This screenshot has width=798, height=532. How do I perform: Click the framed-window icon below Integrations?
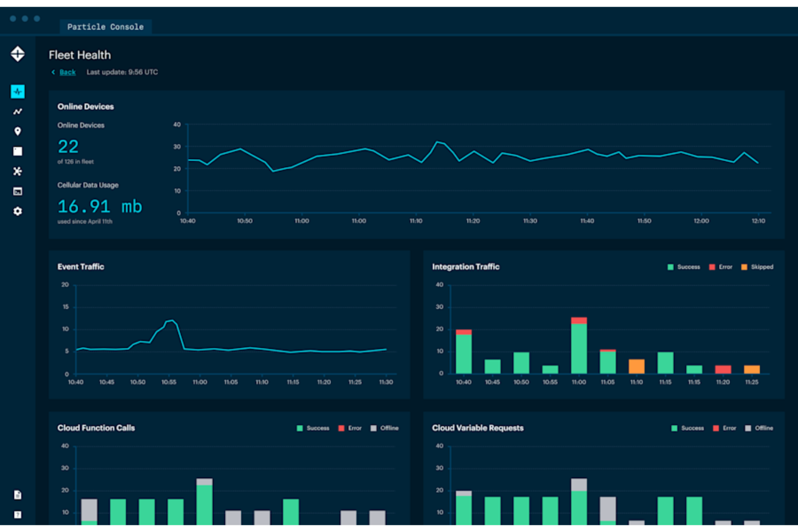[x=18, y=191]
